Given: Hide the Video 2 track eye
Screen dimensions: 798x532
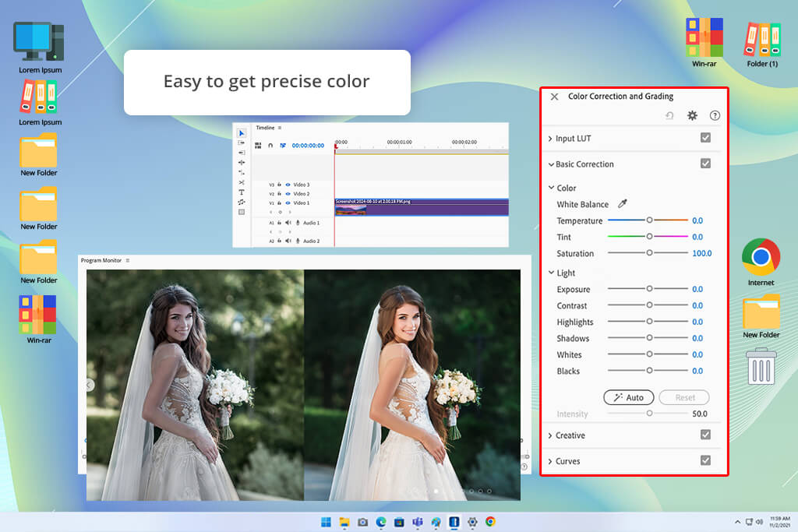Looking at the screenshot, I should [x=288, y=194].
